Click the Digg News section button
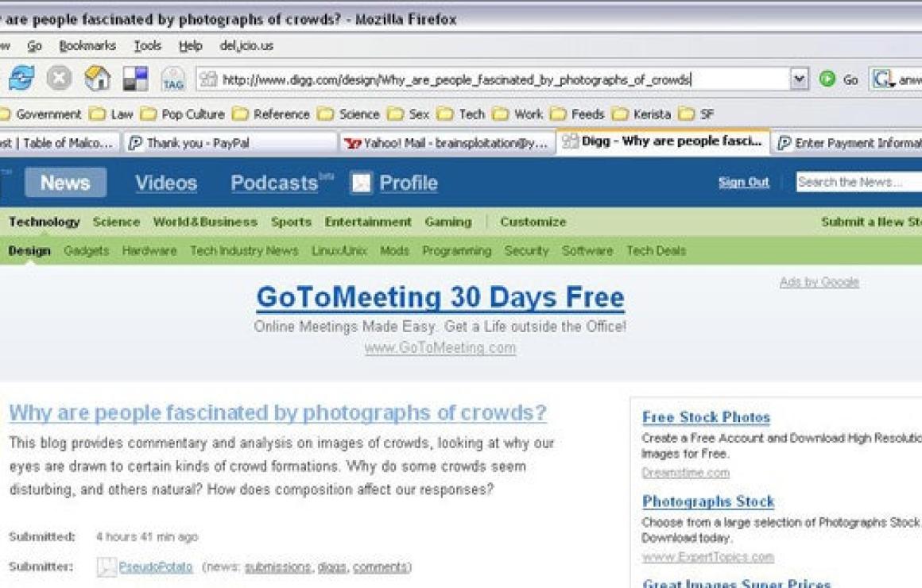Image resolution: width=922 pixels, height=588 pixels. 65,182
